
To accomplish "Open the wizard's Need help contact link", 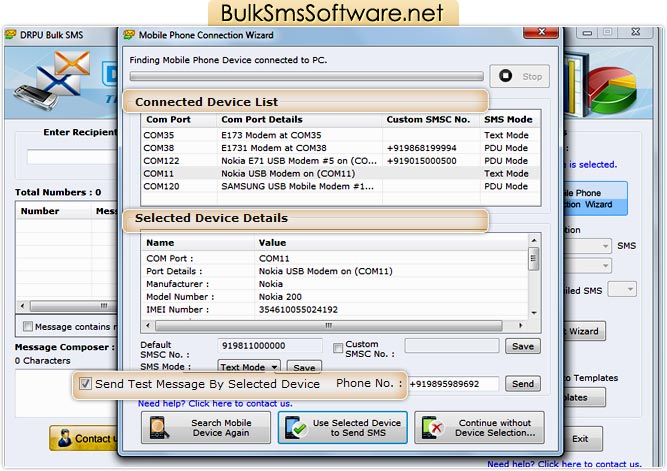I will click(215, 403).
